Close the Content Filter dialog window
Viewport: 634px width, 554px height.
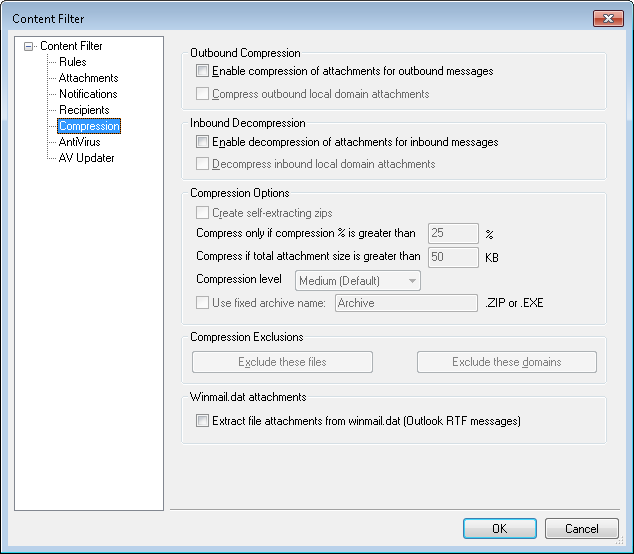click(607, 18)
